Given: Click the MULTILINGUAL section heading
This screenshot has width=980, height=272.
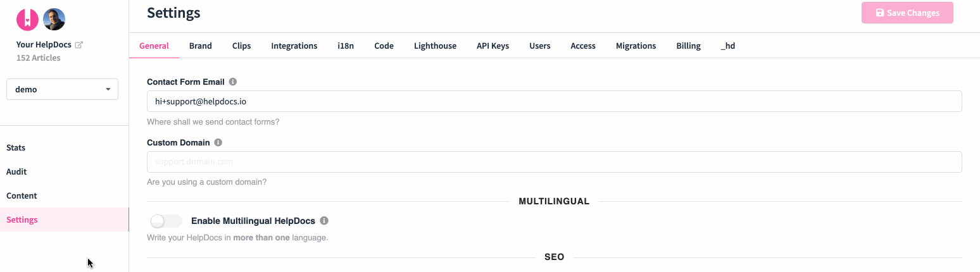Looking at the screenshot, I should coord(554,201).
